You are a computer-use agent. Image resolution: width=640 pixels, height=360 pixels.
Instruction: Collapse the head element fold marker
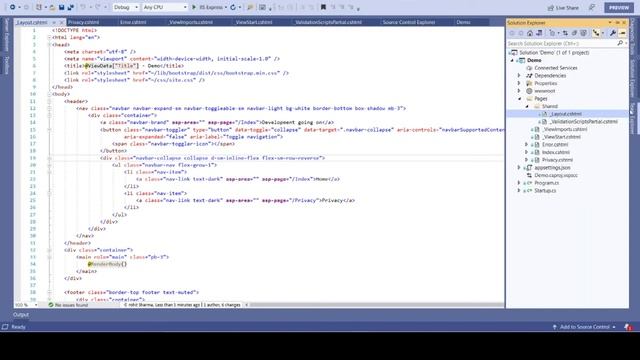[49, 44]
